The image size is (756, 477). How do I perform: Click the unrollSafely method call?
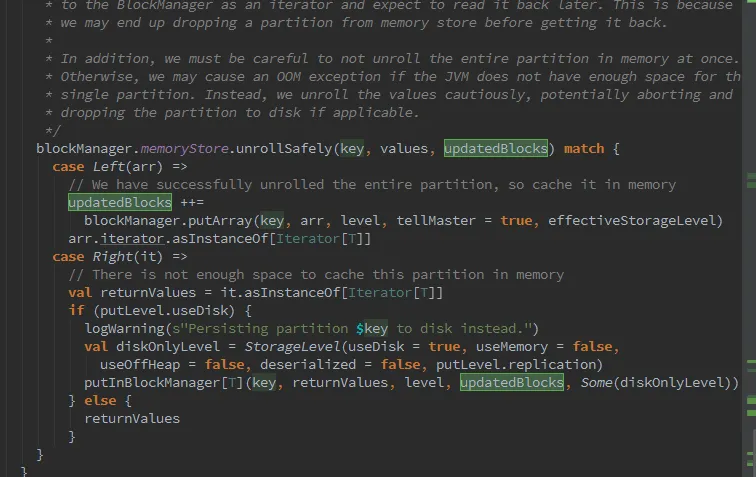point(284,149)
